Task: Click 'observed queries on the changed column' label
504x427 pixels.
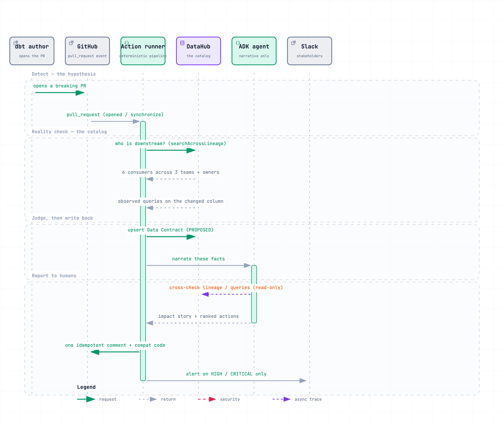Action: (170, 201)
